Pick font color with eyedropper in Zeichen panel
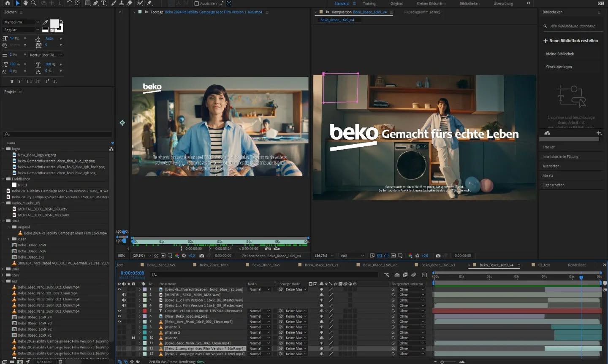Viewport: 608px width, 364px height. pos(45,22)
